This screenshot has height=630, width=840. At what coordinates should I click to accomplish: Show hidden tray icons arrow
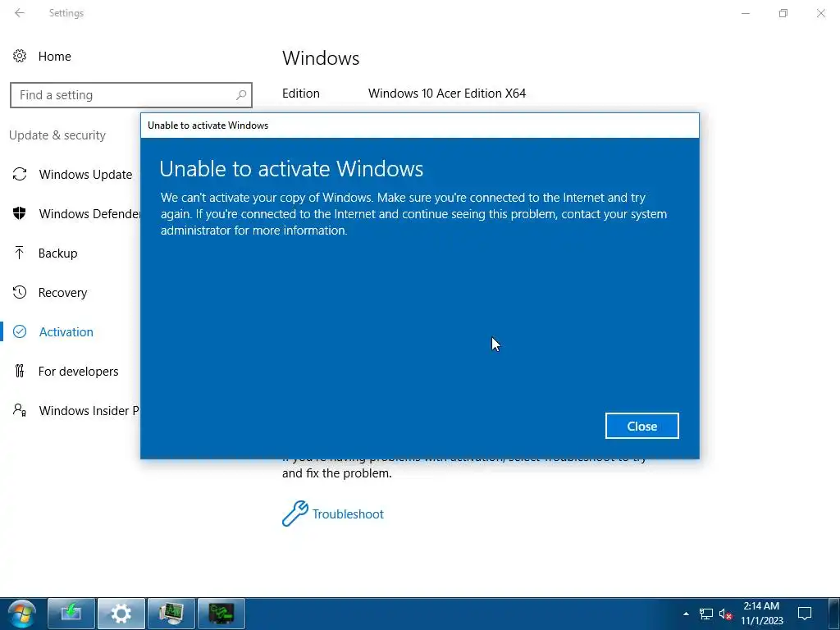(x=687, y=614)
